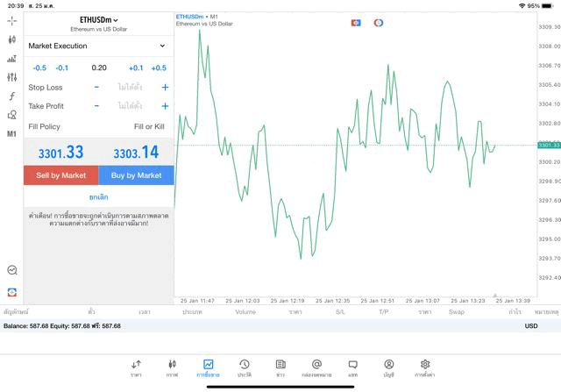Image resolution: width=561 pixels, height=392 pixels.
Task: Tap the zoom chart magnifier icon
Action: point(11,270)
